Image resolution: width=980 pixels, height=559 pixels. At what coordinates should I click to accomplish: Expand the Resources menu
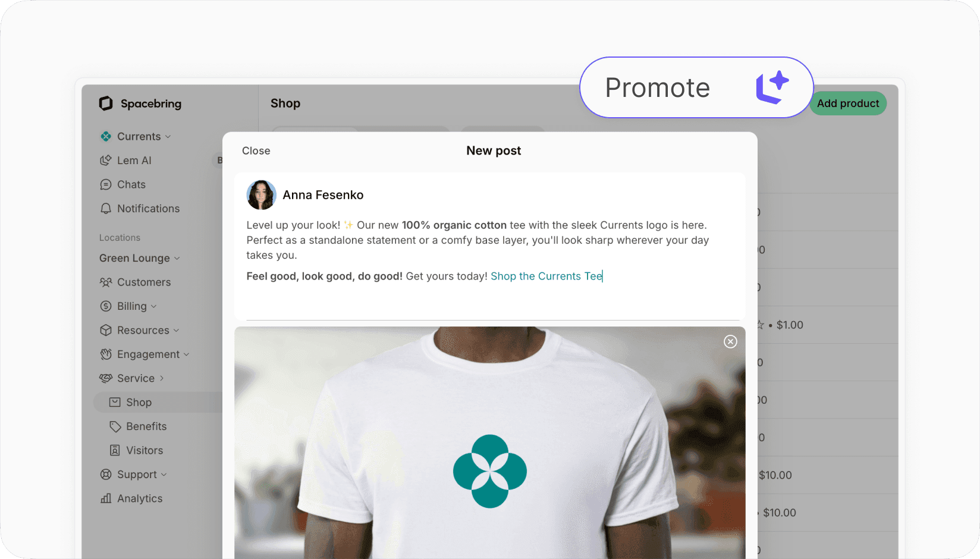pyautogui.click(x=177, y=330)
